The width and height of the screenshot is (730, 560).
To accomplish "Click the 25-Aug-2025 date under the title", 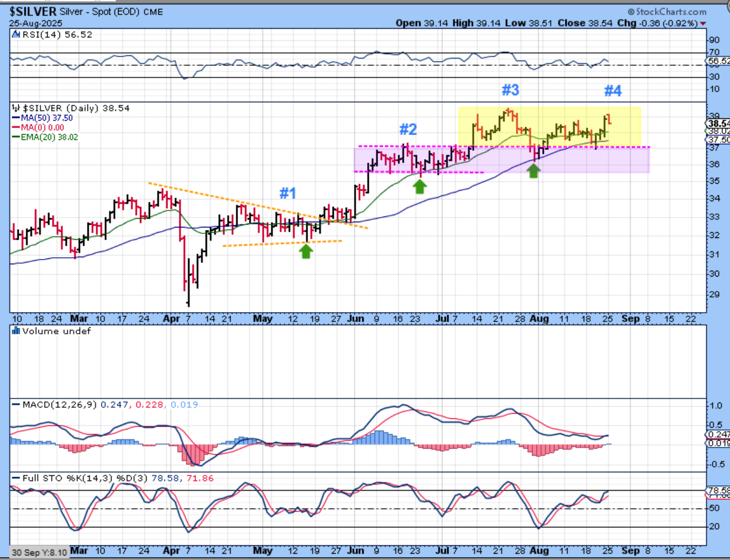I will (x=34, y=23).
